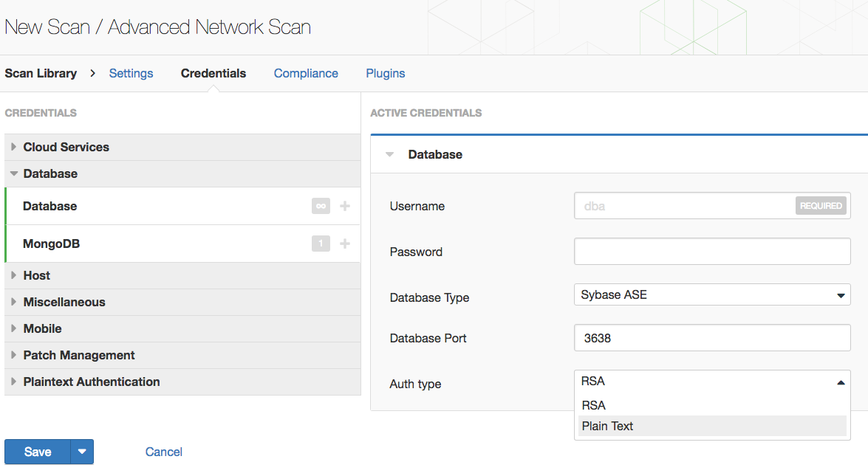Click the Database Type label
868x476 pixels.
tap(430, 297)
